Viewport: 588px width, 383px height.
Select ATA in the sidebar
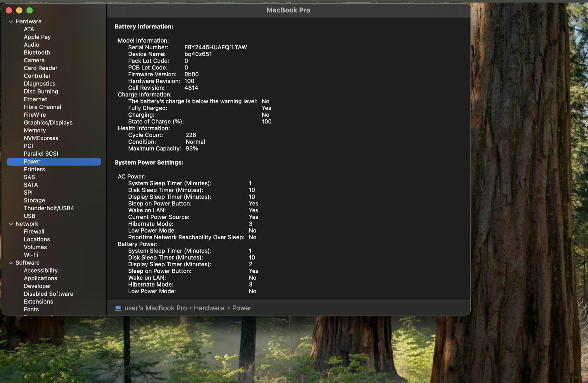click(29, 29)
